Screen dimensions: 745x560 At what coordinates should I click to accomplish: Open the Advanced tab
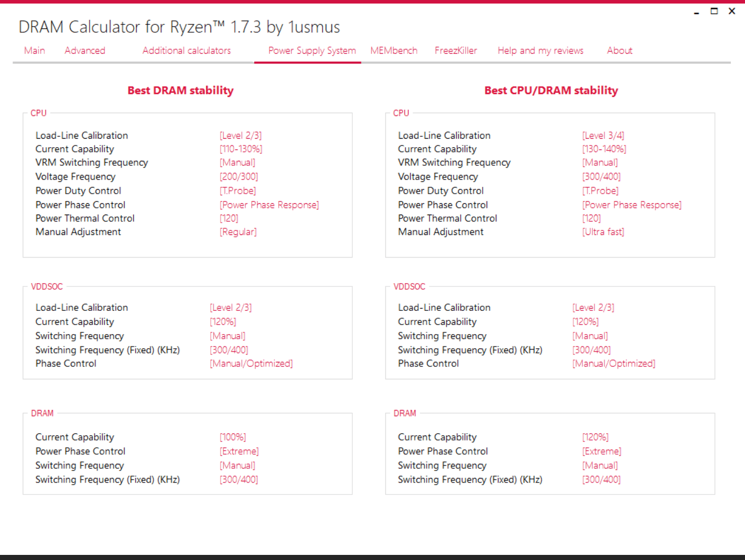85,50
